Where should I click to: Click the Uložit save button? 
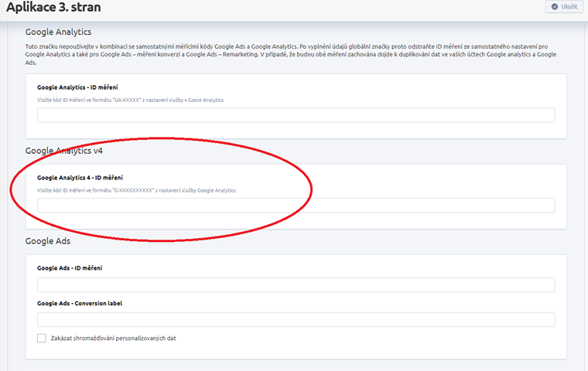[563, 7]
